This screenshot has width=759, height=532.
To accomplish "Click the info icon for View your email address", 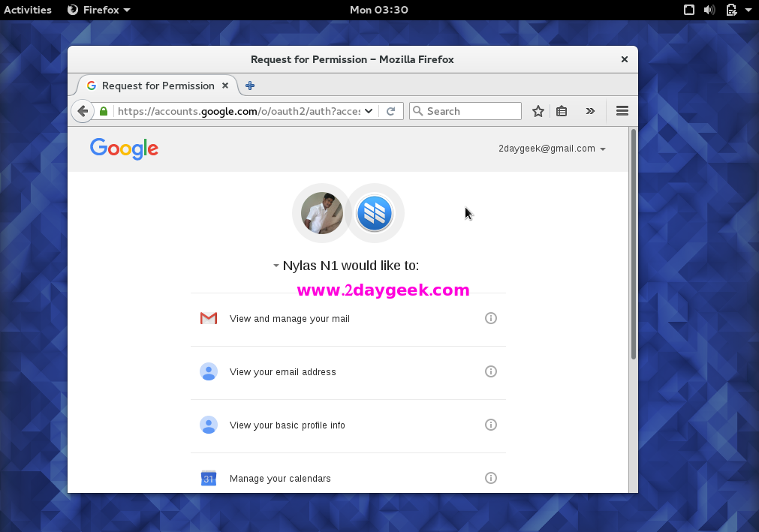I will click(491, 371).
